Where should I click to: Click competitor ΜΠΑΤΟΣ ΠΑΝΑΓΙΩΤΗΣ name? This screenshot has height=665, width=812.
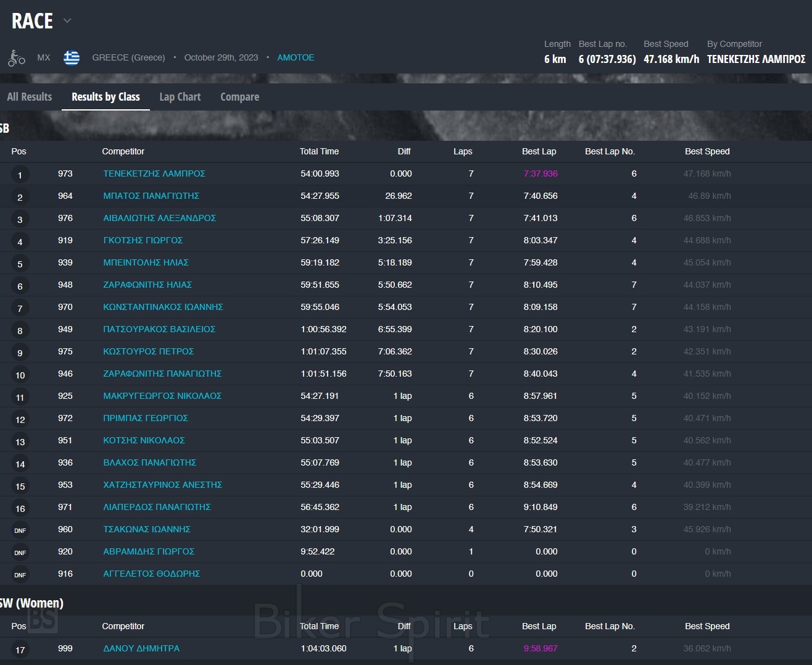click(x=151, y=196)
